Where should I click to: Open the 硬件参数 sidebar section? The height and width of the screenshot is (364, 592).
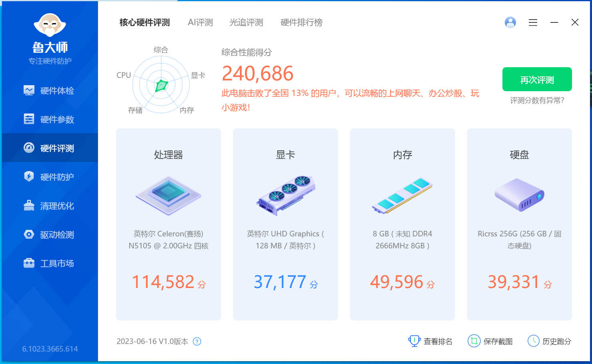[x=50, y=119]
